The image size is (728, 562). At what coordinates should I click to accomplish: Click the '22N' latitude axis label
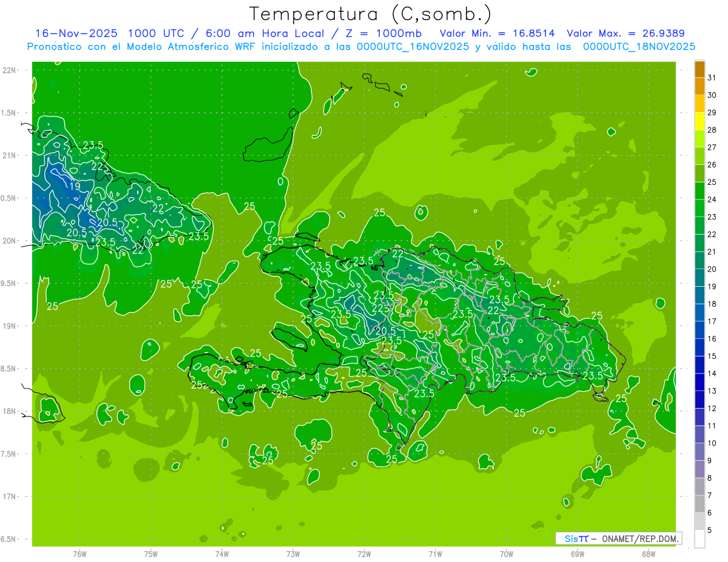8,70
